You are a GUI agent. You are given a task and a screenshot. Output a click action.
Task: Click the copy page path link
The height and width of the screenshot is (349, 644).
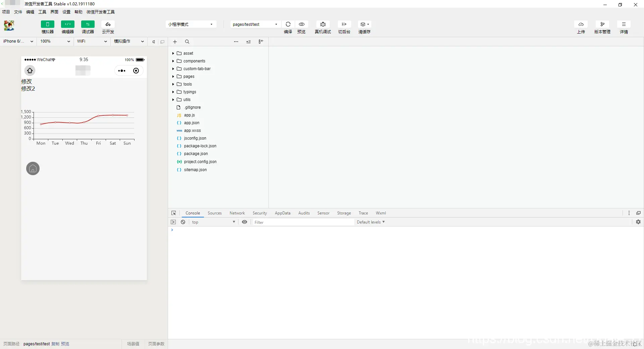tap(55, 344)
